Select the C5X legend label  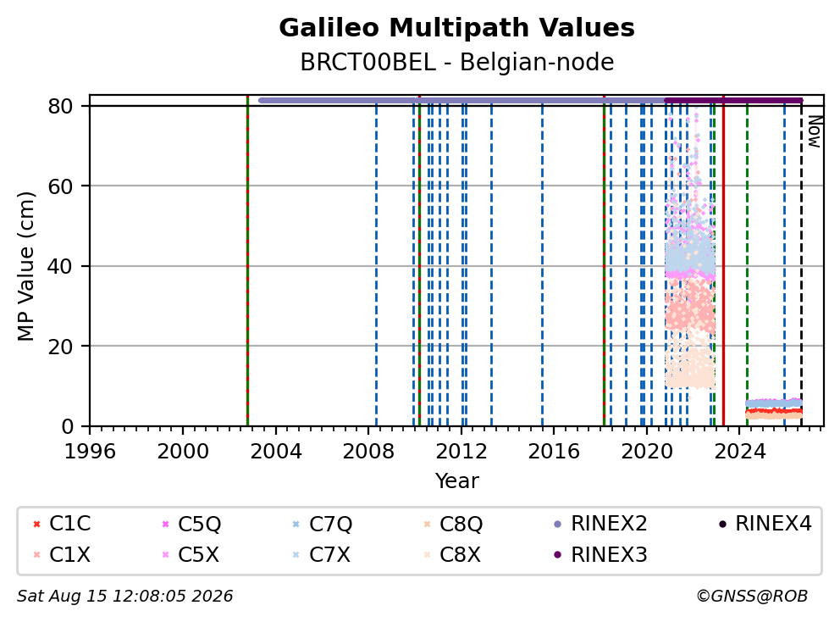[198, 554]
